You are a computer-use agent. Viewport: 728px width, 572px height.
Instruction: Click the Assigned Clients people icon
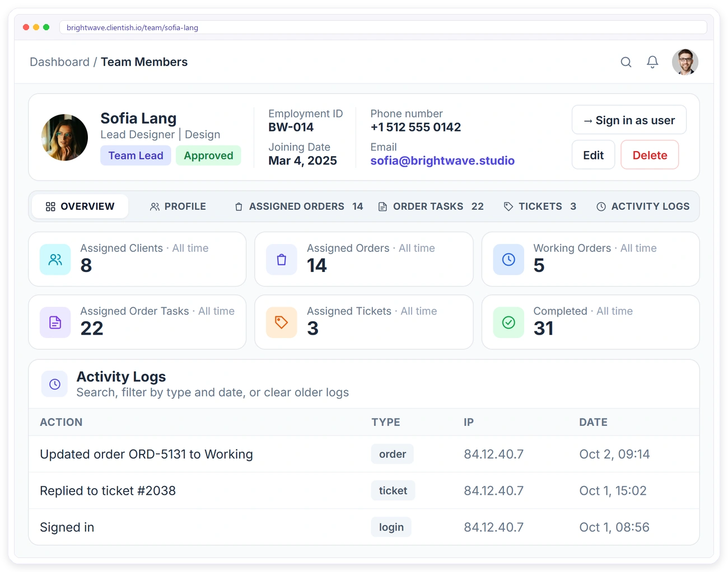(x=55, y=260)
